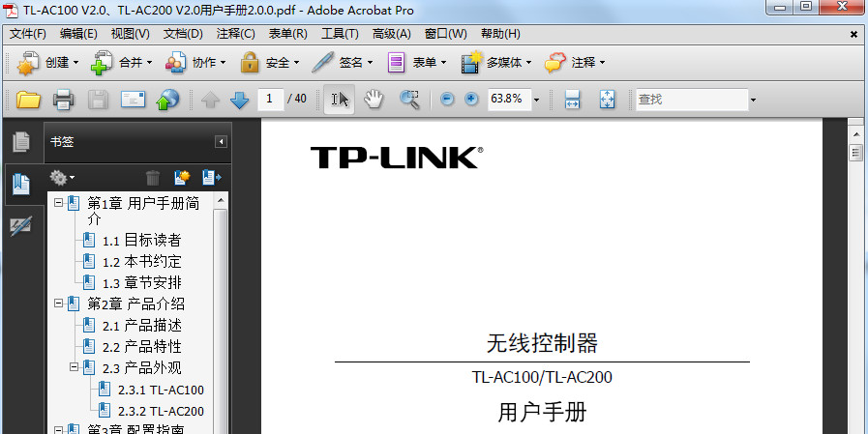This screenshot has height=434, width=868.
Task: Open the 视图(V) menu
Action: [130, 34]
